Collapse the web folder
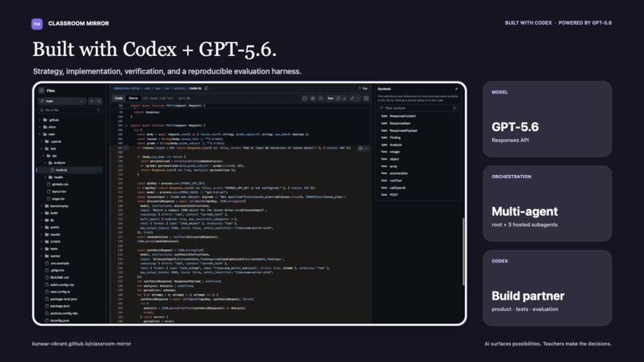Screen dimensions: 644x362 (x=40, y=134)
